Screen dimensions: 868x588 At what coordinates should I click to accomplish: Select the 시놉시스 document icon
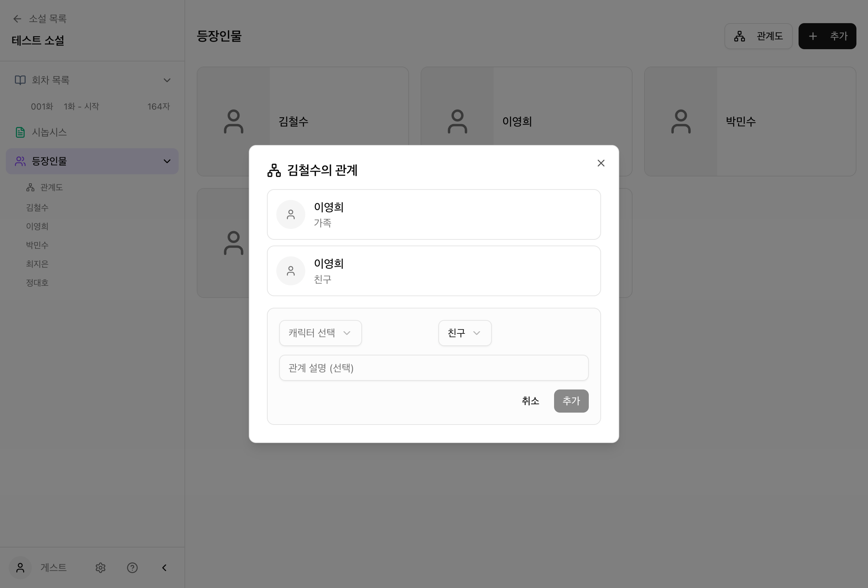click(20, 132)
